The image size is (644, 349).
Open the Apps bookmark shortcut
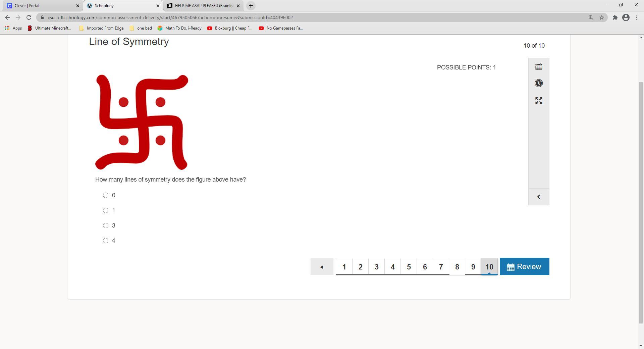[13, 28]
